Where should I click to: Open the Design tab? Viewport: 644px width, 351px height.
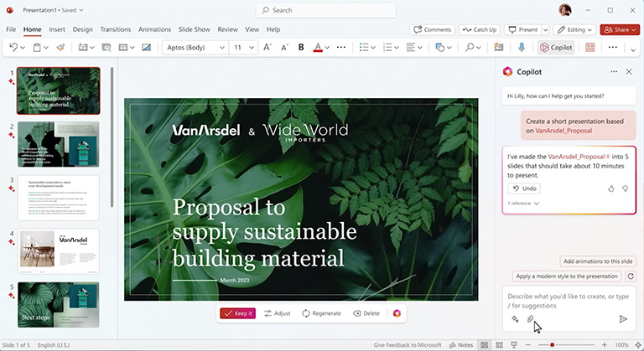(x=82, y=29)
